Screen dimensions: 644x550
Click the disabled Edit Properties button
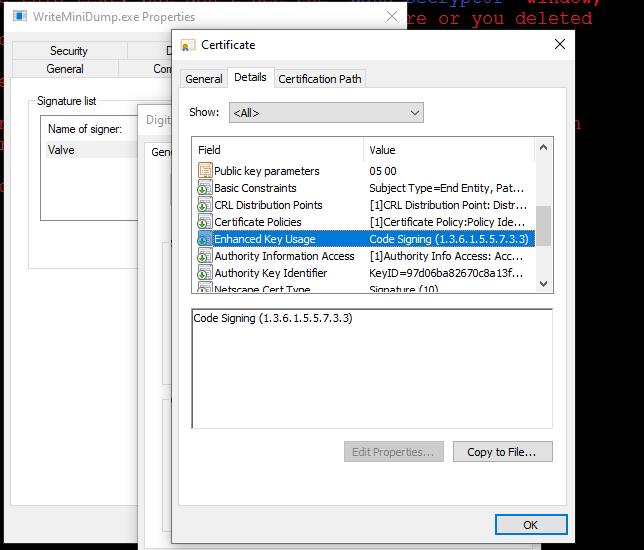[393, 452]
